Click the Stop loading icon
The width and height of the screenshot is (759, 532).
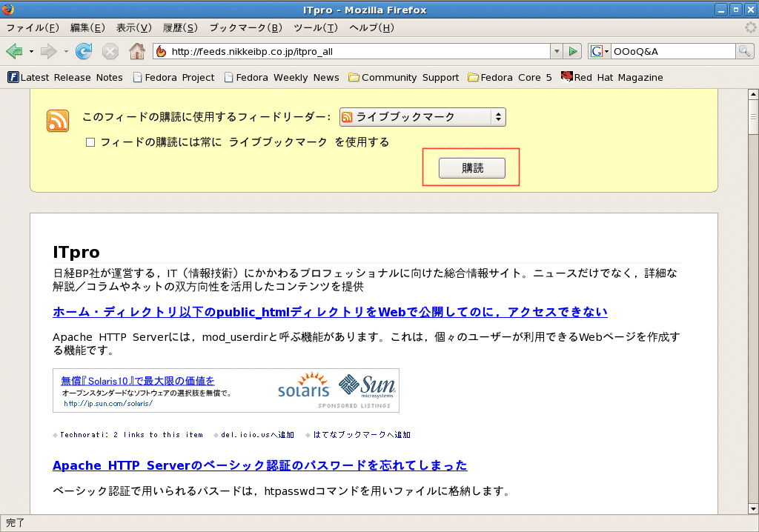click(x=110, y=51)
